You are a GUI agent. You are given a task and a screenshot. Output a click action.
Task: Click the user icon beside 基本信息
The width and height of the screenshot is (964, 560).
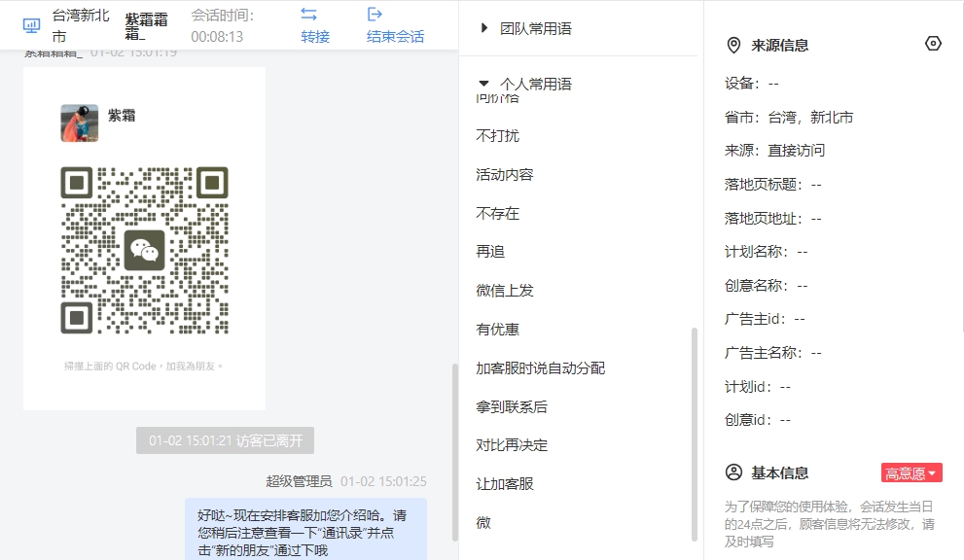coord(733,472)
